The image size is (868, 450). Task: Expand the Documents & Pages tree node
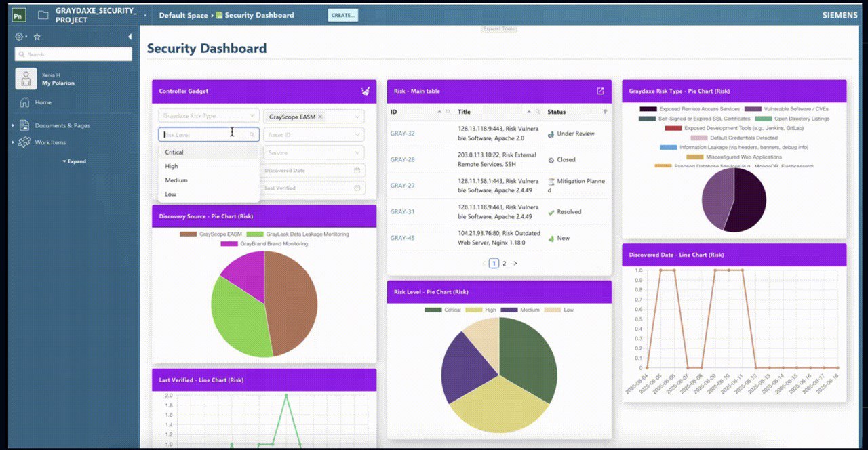(x=13, y=125)
